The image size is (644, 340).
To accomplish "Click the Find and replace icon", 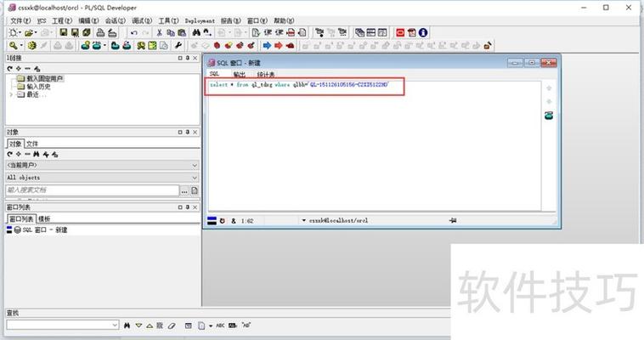I will (208, 32).
